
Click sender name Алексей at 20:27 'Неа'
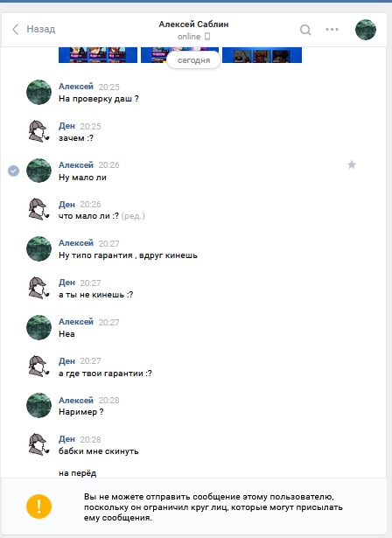76,322
